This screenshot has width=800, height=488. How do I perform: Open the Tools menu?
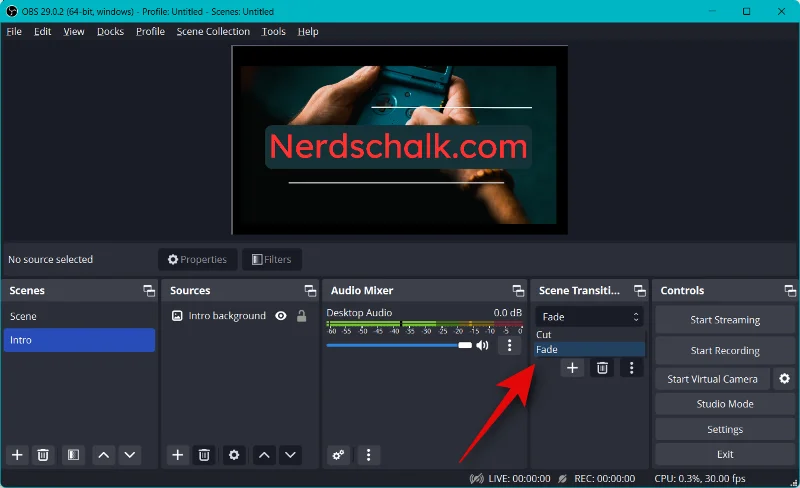(273, 32)
